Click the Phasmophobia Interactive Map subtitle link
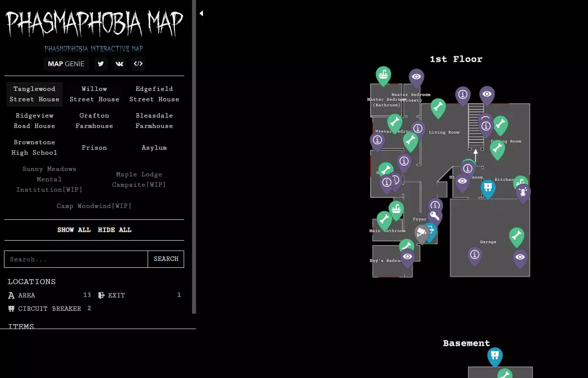588x378 pixels. coord(94,49)
